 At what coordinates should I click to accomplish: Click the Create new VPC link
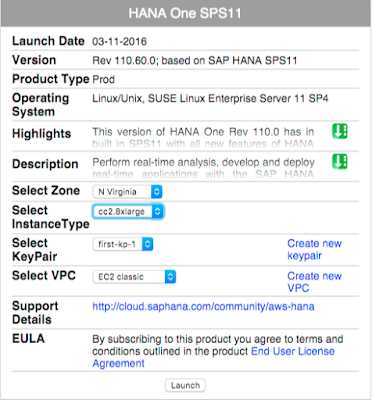pyautogui.click(x=314, y=282)
